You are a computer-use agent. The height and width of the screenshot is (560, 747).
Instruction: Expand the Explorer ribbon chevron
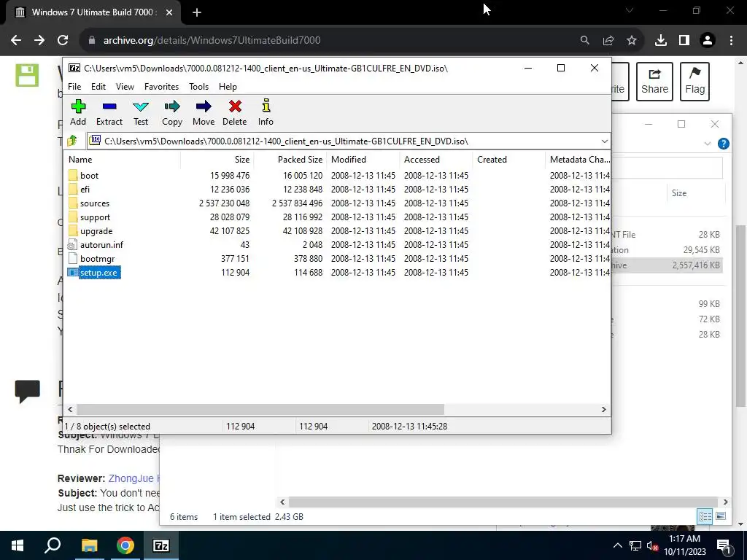point(708,144)
